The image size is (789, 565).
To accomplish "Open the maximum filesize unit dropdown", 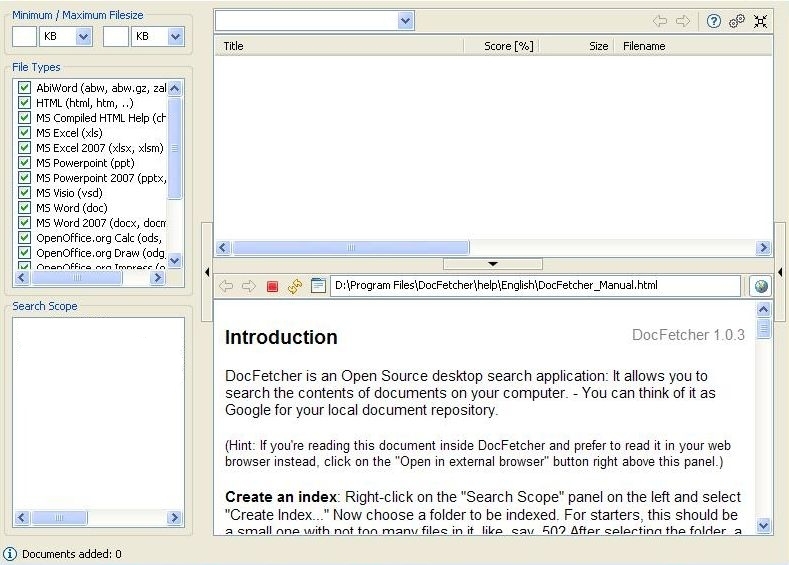I will pos(175,36).
